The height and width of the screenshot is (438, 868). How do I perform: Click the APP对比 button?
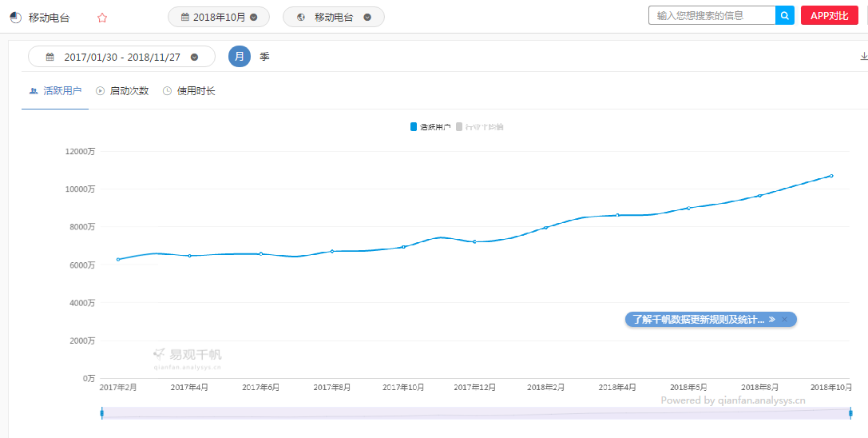point(829,15)
